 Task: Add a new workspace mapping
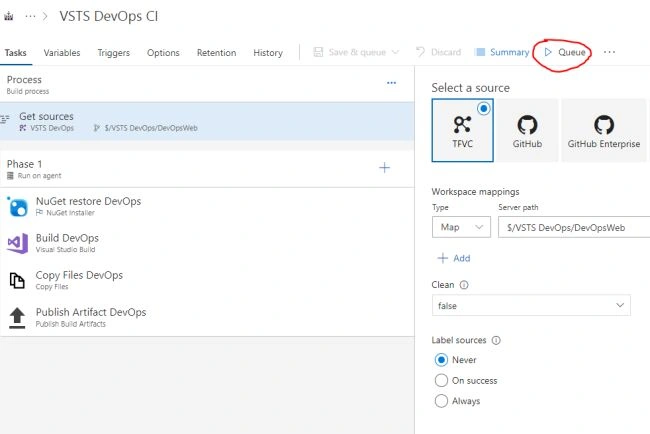454,258
